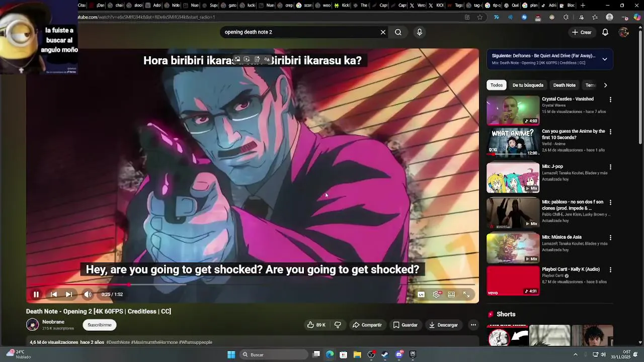
Task: Open options for Playboi Carti - Kelly K
Action: 610,270
